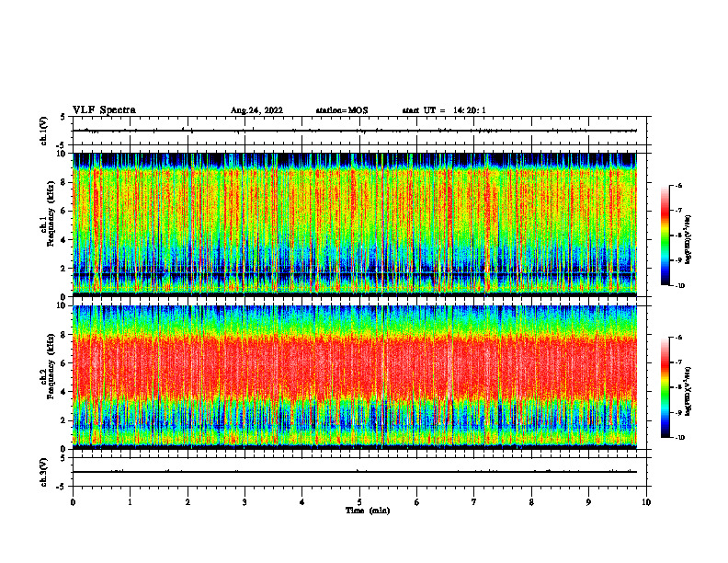Click the ch.1 spectrogram color bar
728x563 pixels.
tap(665, 236)
